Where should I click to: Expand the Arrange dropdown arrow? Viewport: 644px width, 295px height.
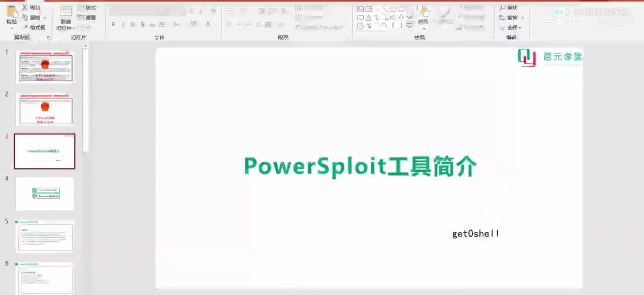[x=423, y=29]
